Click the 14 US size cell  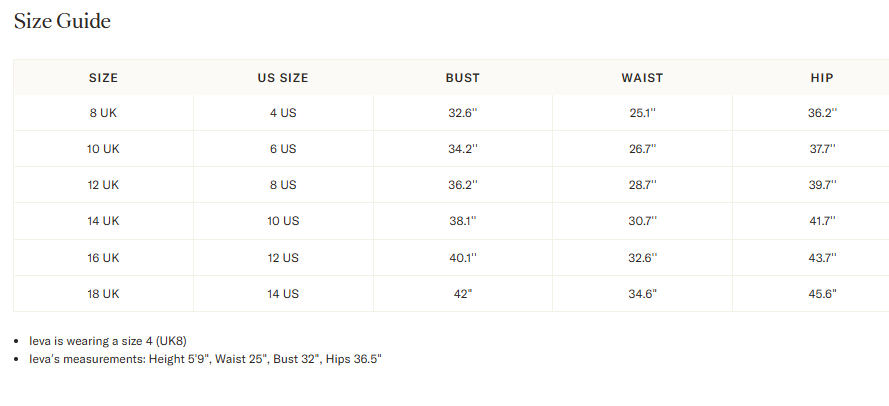click(x=283, y=293)
